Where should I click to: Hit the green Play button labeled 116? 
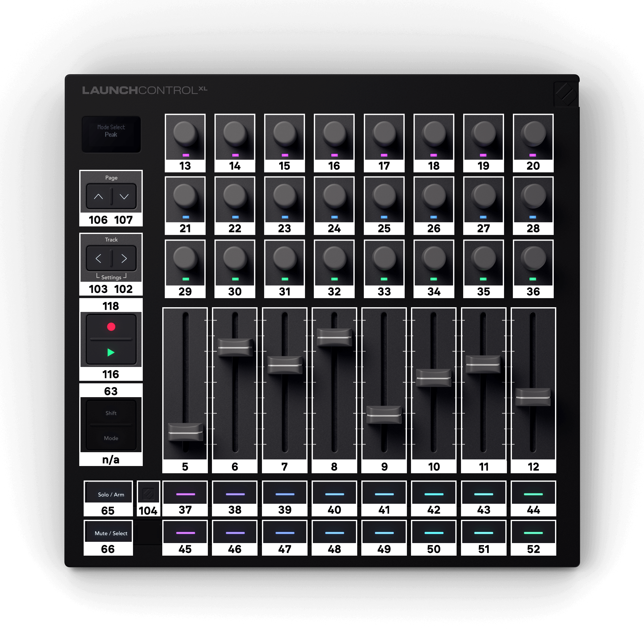111,352
